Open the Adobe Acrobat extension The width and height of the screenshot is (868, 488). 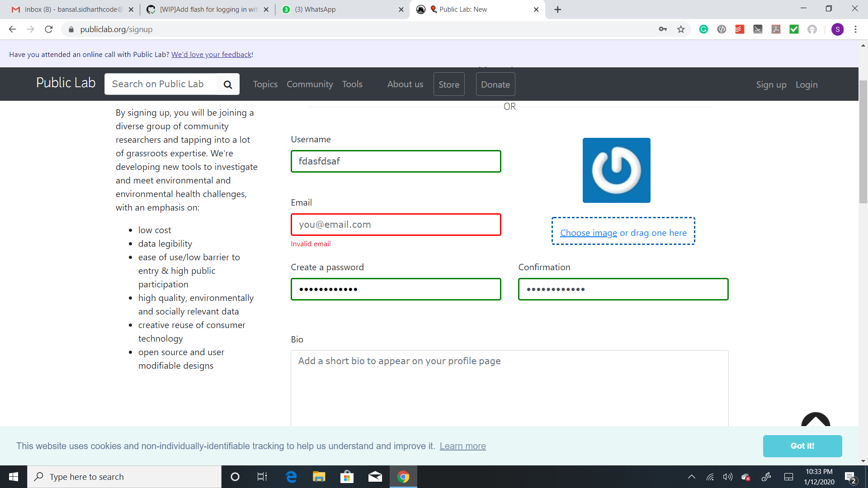coord(776,29)
